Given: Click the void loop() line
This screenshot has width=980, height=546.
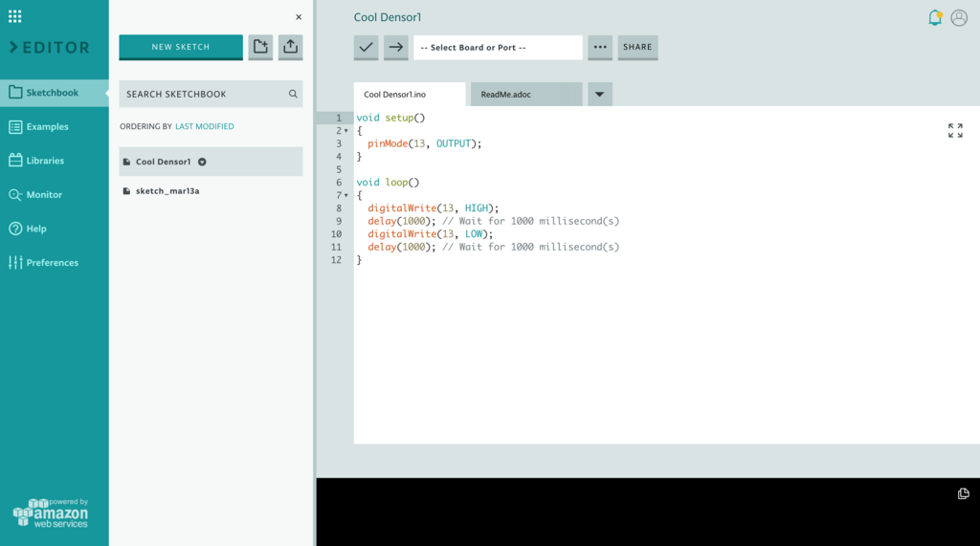Looking at the screenshot, I should click(x=388, y=183).
